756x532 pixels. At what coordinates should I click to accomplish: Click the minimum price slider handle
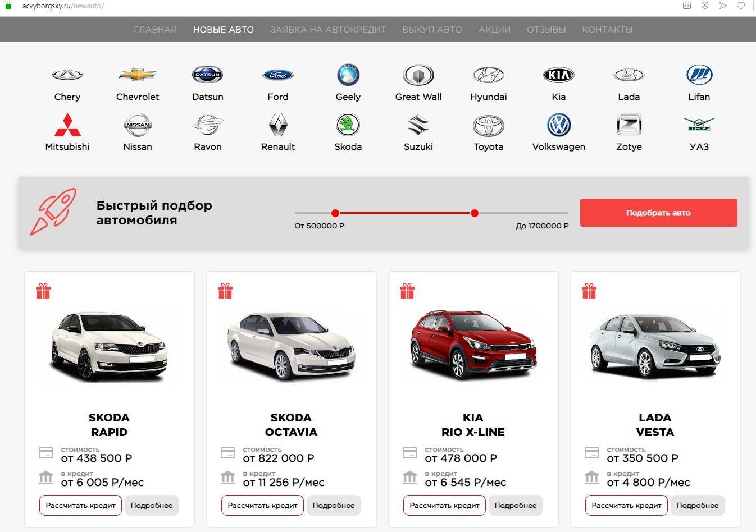pos(335,213)
